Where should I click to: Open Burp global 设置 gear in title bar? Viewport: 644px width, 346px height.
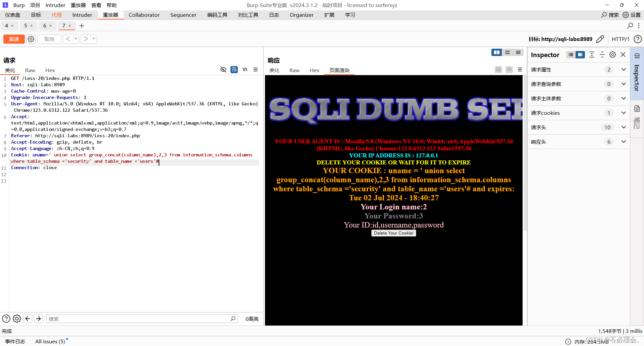point(626,15)
